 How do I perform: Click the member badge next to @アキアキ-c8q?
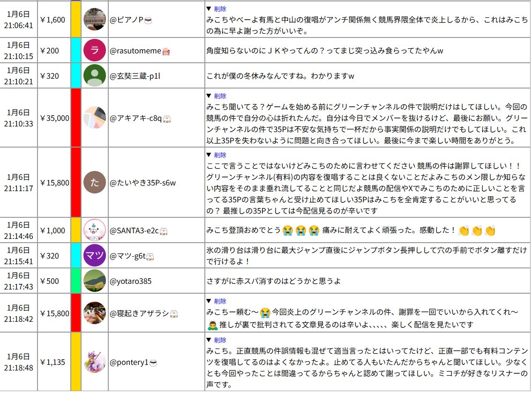coord(166,119)
